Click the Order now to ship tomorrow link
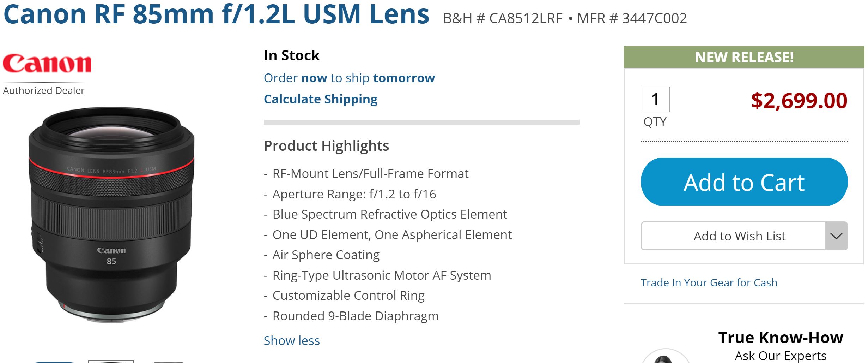 coord(349,78)
